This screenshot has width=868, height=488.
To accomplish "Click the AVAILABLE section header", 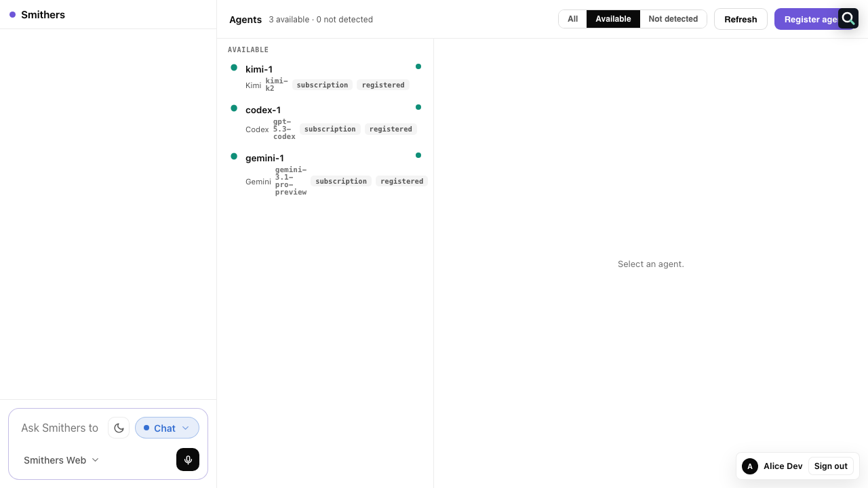I will [248, 49].
